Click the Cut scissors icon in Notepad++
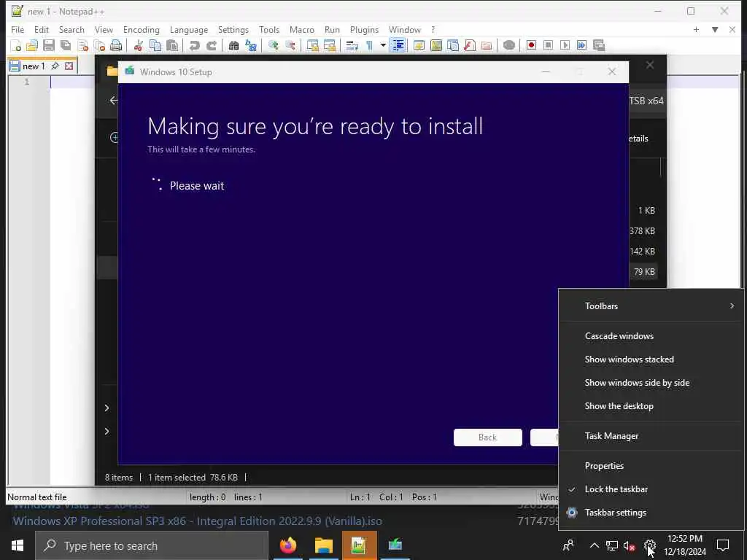 [139, 46]
